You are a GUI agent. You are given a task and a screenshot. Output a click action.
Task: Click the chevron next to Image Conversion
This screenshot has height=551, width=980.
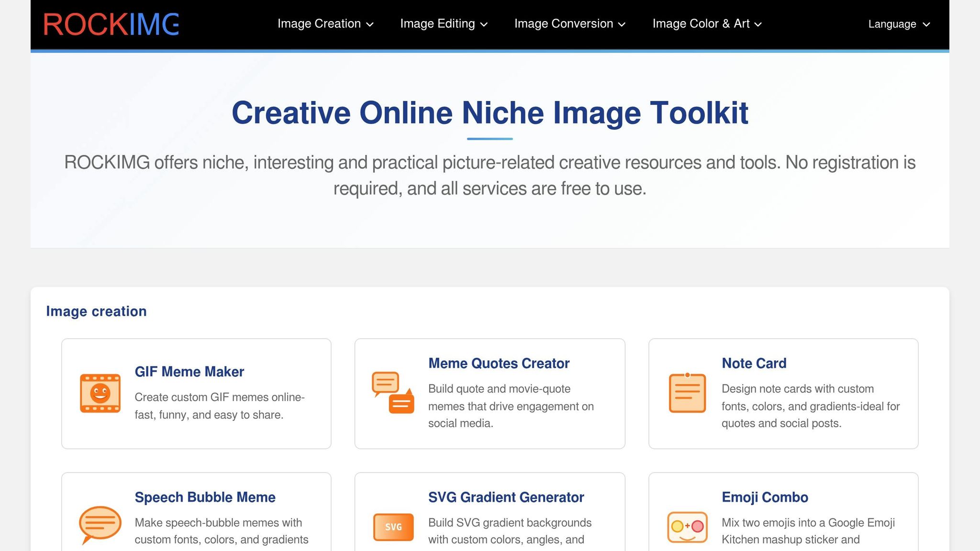[x=622, y=24]
